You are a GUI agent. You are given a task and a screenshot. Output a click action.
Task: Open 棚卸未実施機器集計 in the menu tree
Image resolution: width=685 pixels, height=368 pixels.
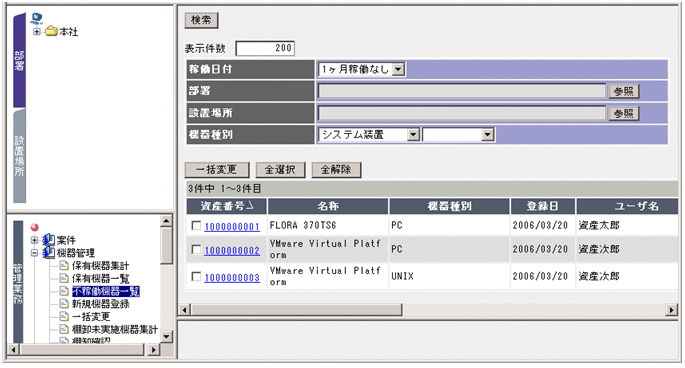[114, 329]
